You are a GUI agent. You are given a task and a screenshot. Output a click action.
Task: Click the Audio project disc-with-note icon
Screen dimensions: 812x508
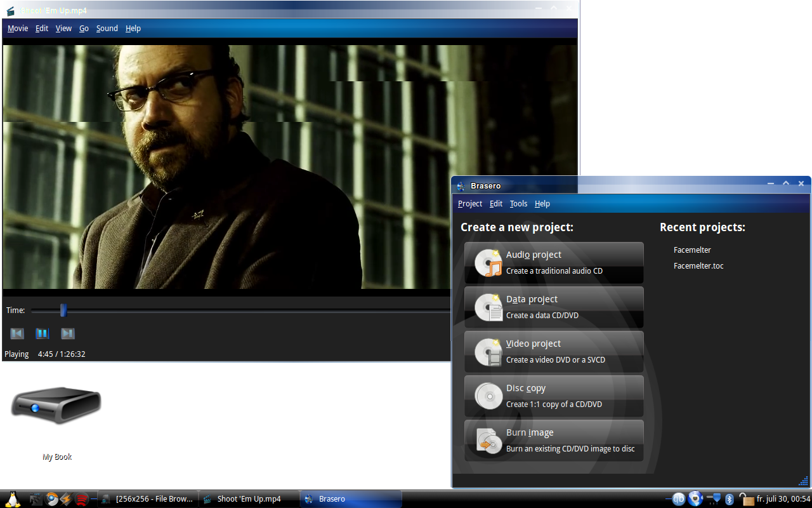pos(488,263)
